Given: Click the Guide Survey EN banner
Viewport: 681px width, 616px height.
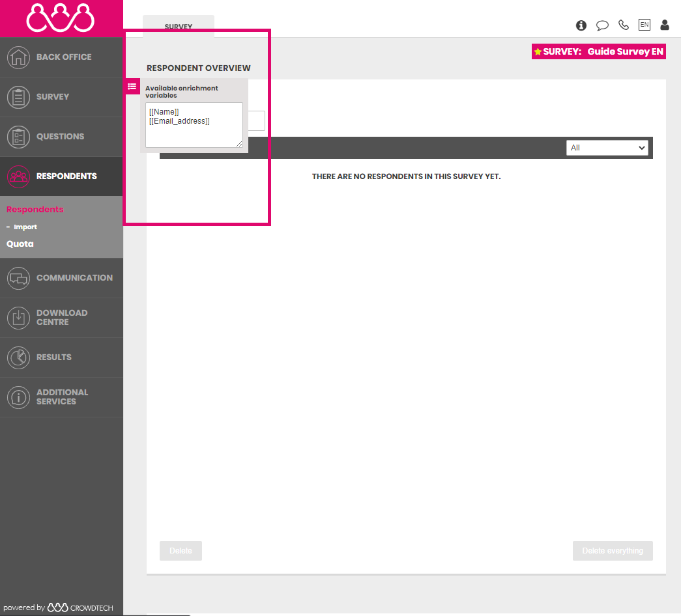Looking at the screenshot, I should [598, 51].
